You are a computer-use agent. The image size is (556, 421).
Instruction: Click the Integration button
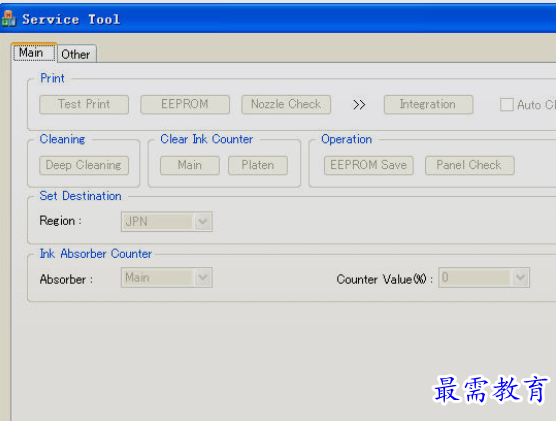(x=428, y=104)
